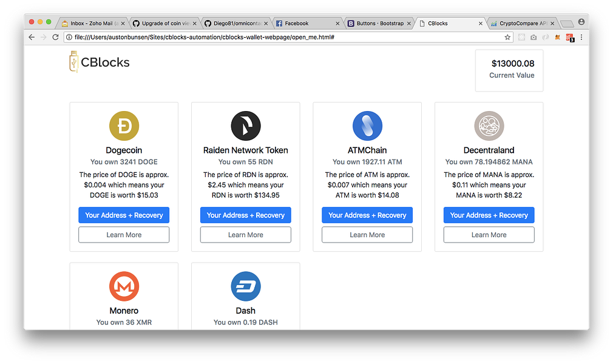
Task: Reload the page with refresh button
Action: [x=55, y=37]
